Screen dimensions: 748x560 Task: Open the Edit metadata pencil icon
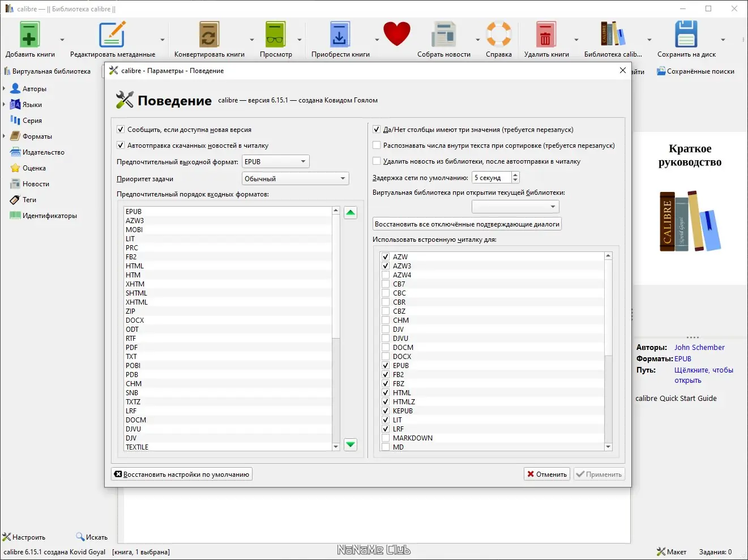pos(112,35)
